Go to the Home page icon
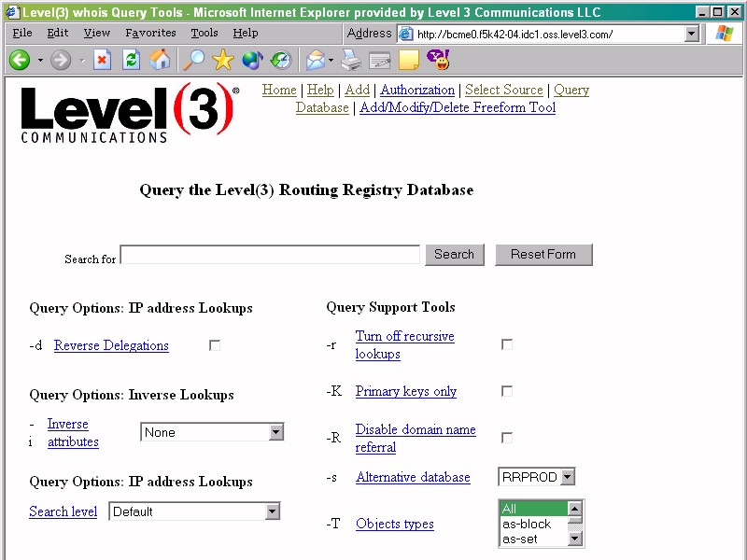The image size is (747, 560). [161, 61]
